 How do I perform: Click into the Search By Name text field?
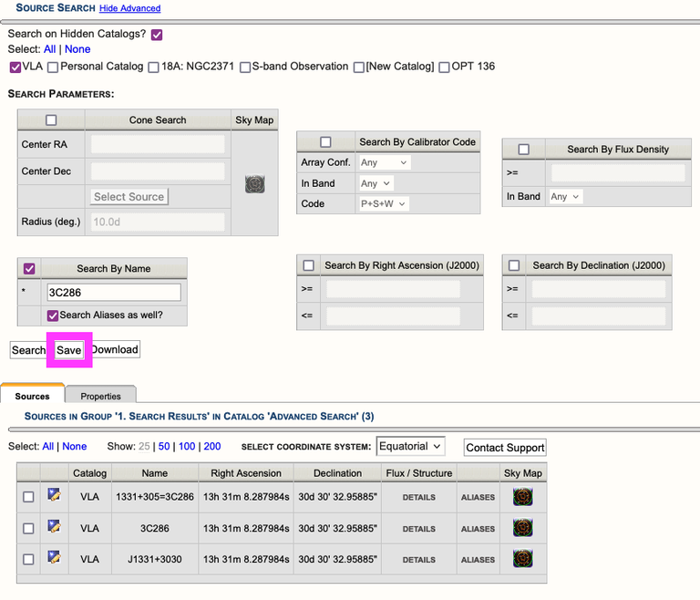[x=114, y=293]
